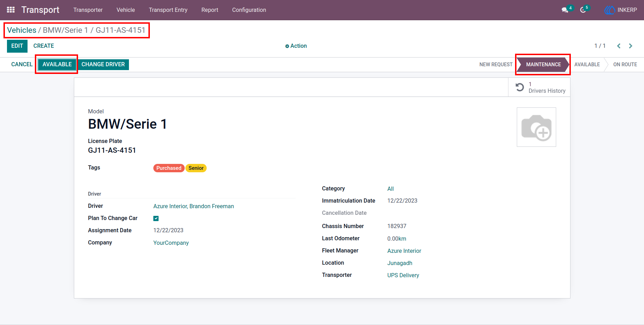Go back to Vehicles breadcrumb
The image size is (644, 325).
click(22, 30)
